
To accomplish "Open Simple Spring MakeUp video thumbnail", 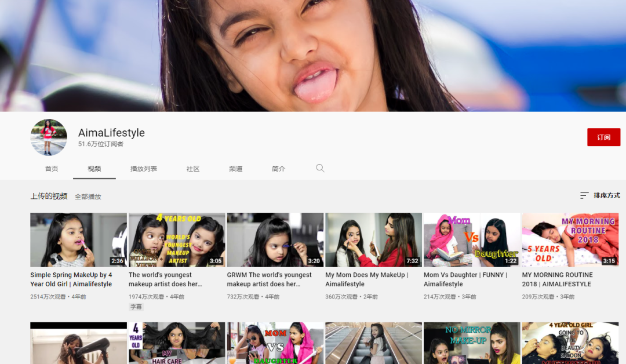I will click(78, 239).
